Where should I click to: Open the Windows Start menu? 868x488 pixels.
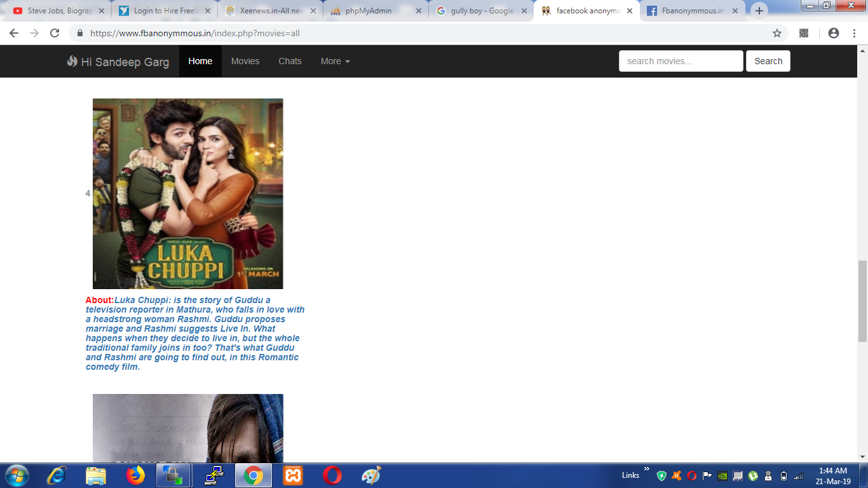click(17, 475)
